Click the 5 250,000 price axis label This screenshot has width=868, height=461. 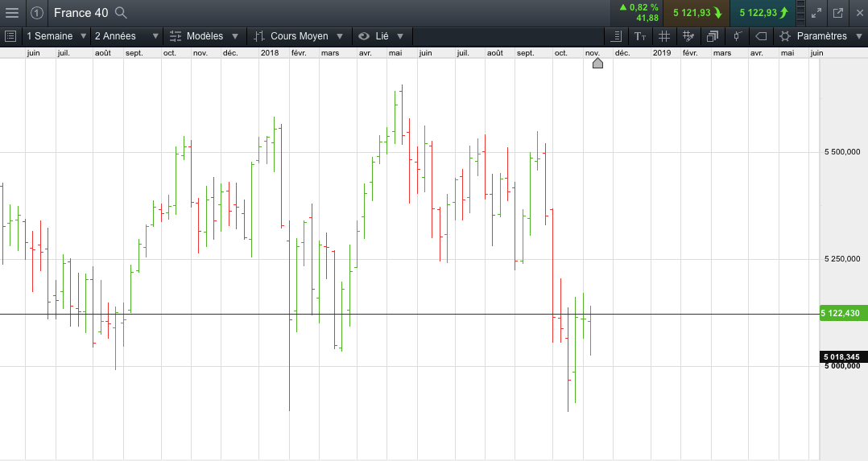click(842, 258)
